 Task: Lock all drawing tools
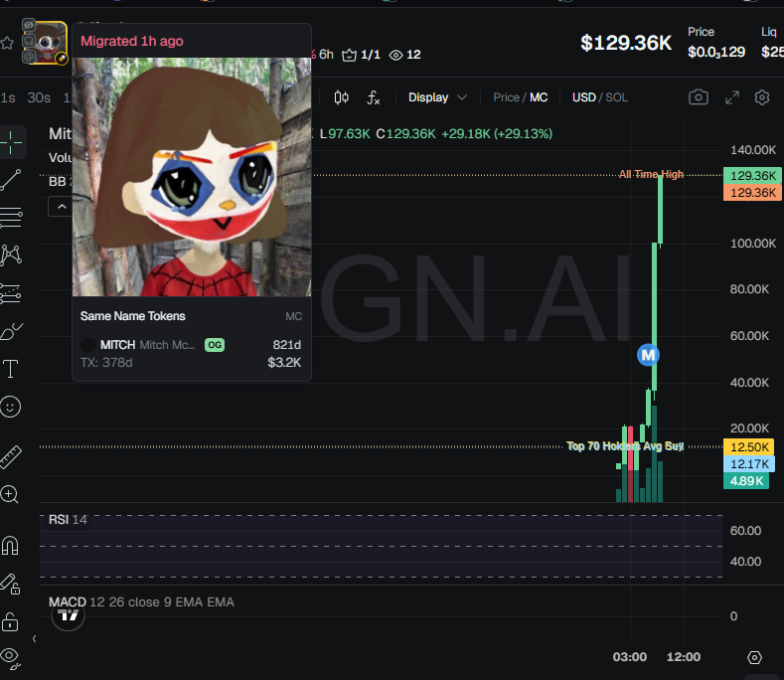10,622
